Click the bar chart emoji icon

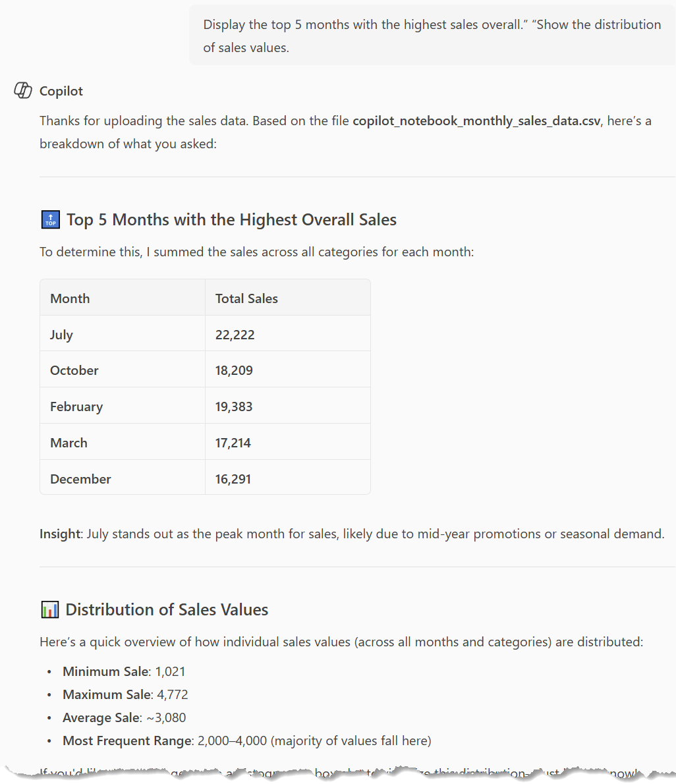(50, 610)
